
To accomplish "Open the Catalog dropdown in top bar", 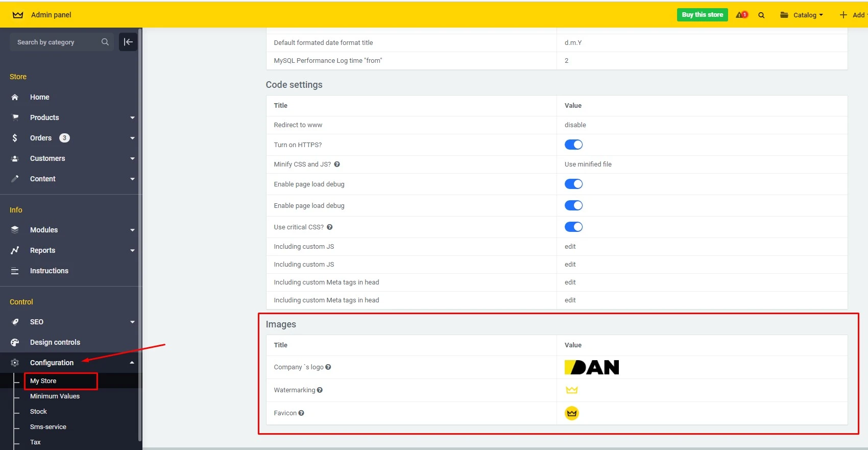I will pyautogui.click(x=802, y=15).
